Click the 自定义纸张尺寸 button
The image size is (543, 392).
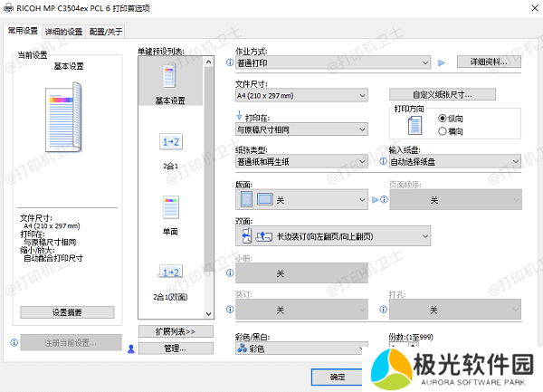point(443,94)
